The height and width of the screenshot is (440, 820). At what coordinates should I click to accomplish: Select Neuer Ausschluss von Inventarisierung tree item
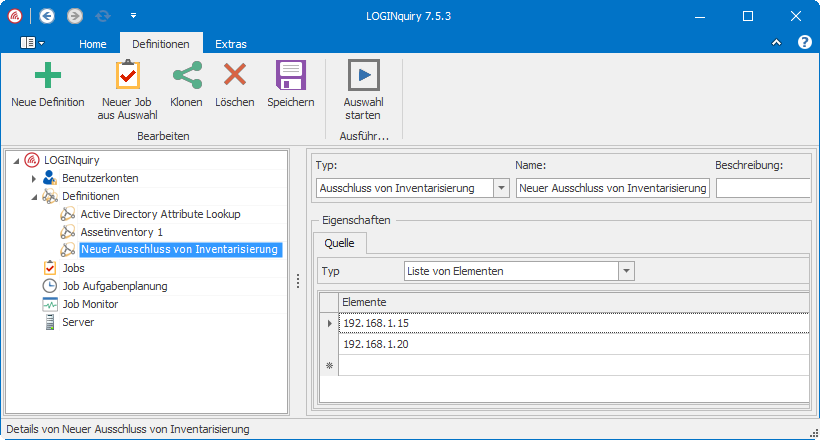(179, 250)
